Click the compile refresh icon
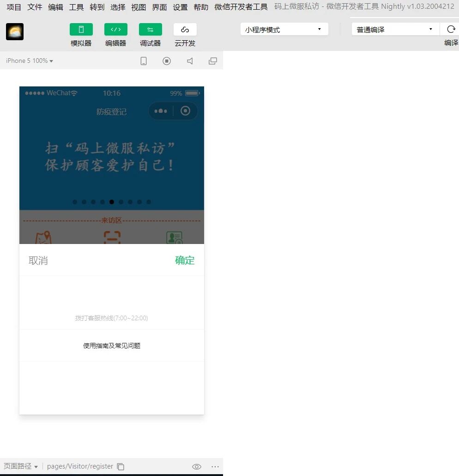The image size is (459, 476). click(x=451, y=29)
